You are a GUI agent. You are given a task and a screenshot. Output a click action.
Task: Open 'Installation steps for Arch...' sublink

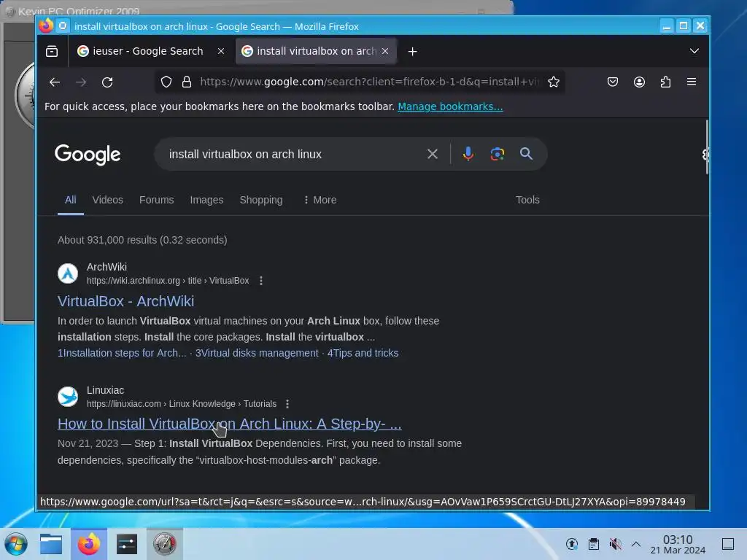[x=122, y=353]
